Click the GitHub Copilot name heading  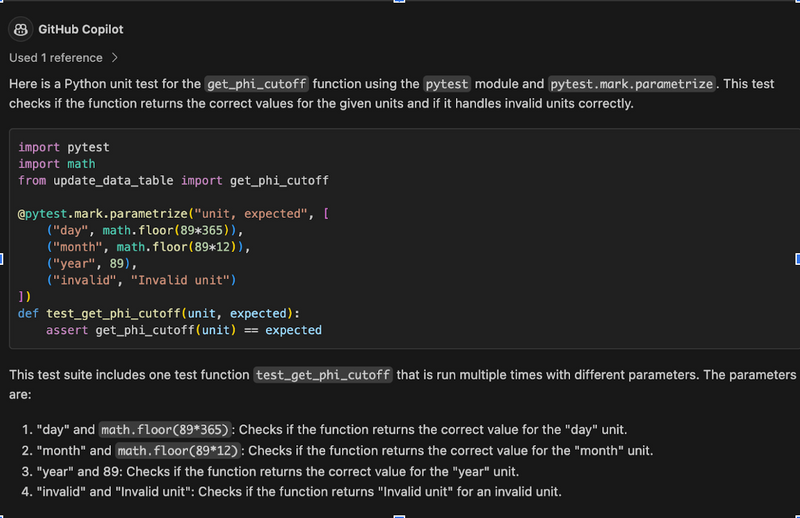81,30
